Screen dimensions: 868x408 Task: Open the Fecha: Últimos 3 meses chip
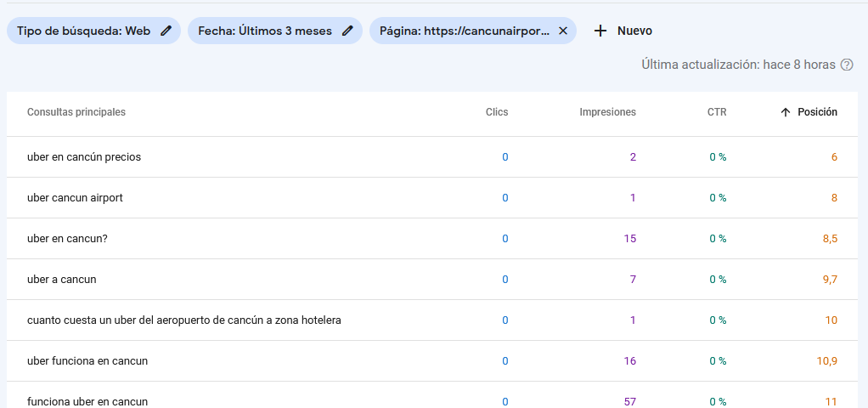(275, 31)
